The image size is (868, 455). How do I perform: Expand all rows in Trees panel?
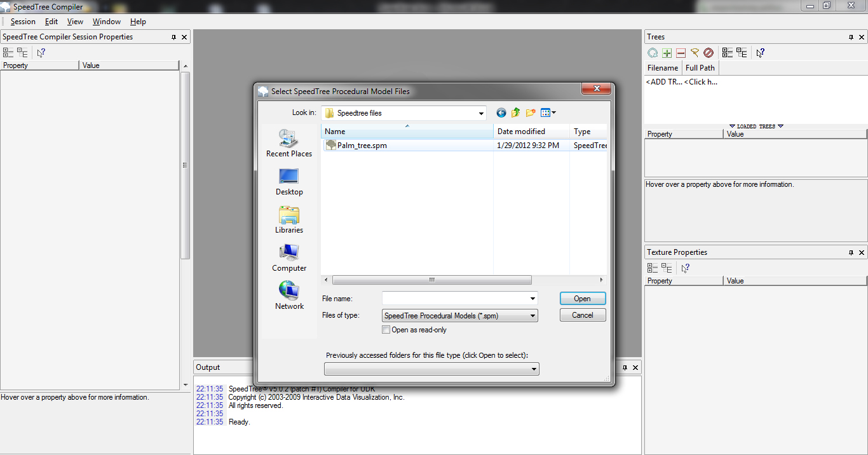[728, 53]
